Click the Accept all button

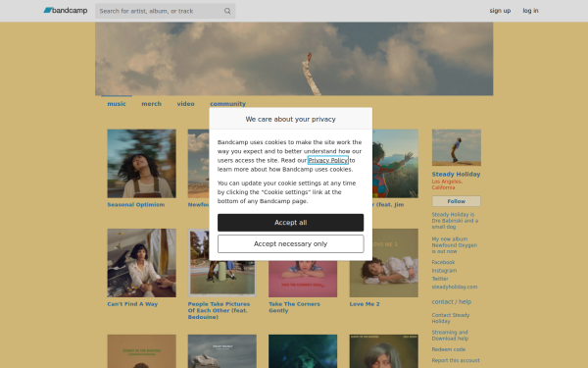(290, 223)
